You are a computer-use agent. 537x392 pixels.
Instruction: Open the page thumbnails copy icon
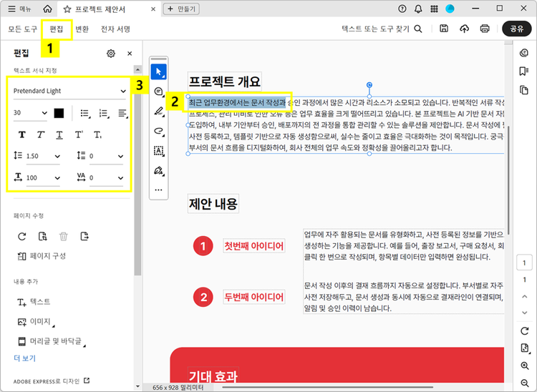point(523,90)
